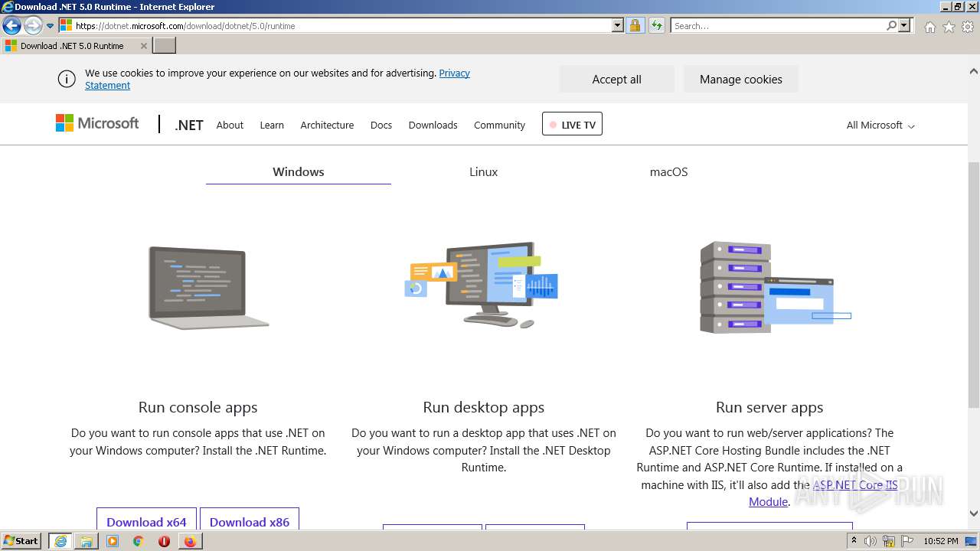Open the search provider dropdown arrow
This screenshot has height=551, width=980.
[x=905, y=25]
